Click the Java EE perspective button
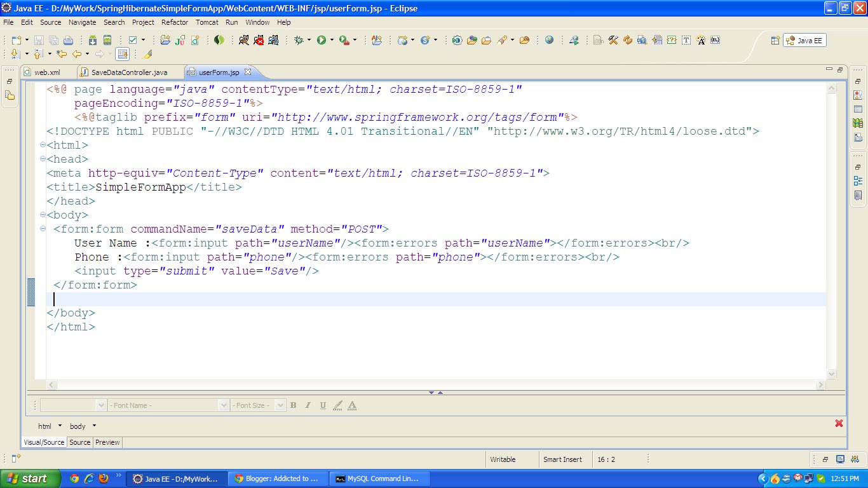 pyautogui.click(x=804, y=40)
